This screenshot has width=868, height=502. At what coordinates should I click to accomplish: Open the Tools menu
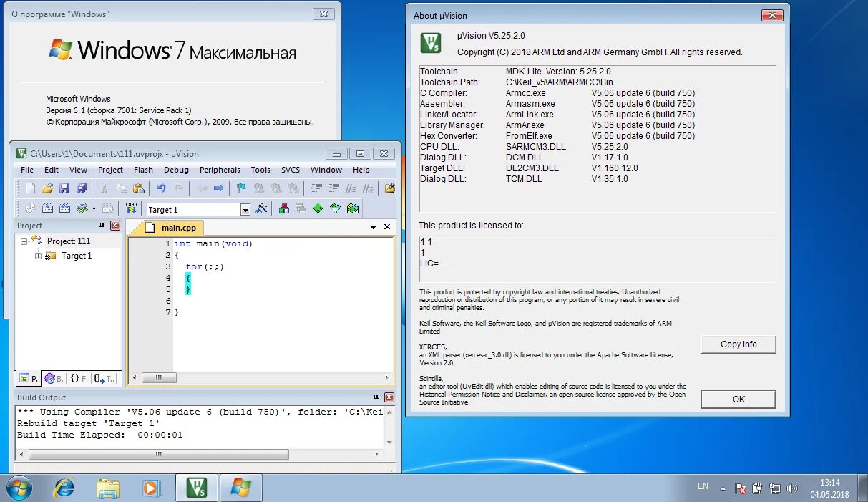[x=260, y=170]
